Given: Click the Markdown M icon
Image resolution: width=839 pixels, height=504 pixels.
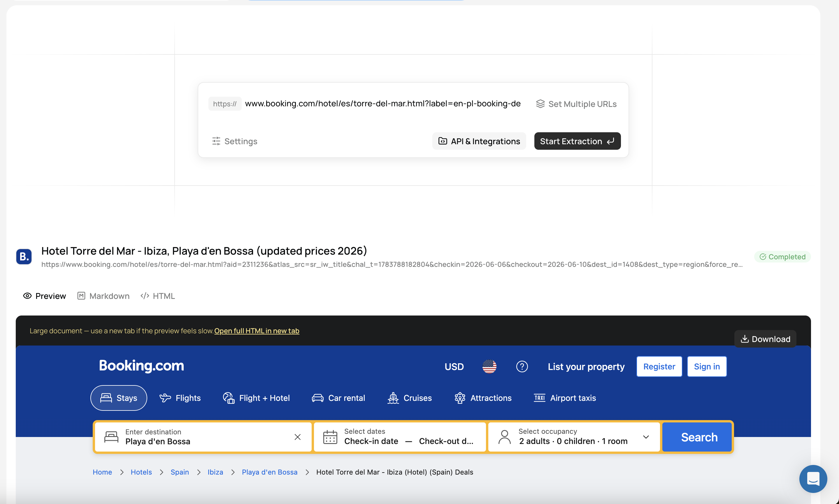Looking at the screenshot, I should pos(81,296).
